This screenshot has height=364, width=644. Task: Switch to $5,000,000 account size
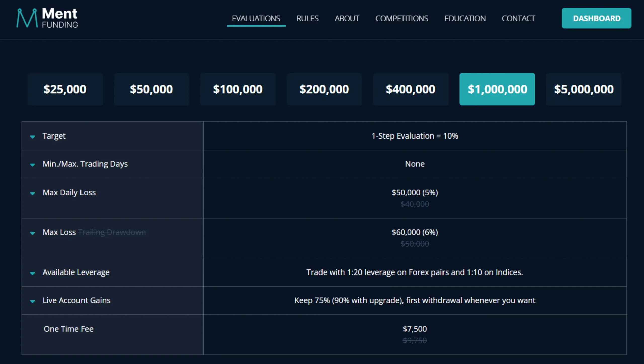tap(584, 89)
